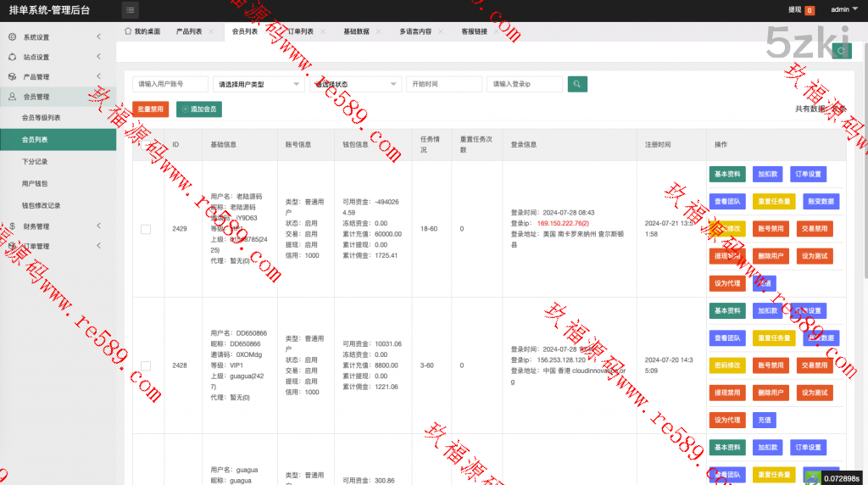868x485 pixels.
Task: Click the 提现 notification badge
Action: [x=810, y=10]
